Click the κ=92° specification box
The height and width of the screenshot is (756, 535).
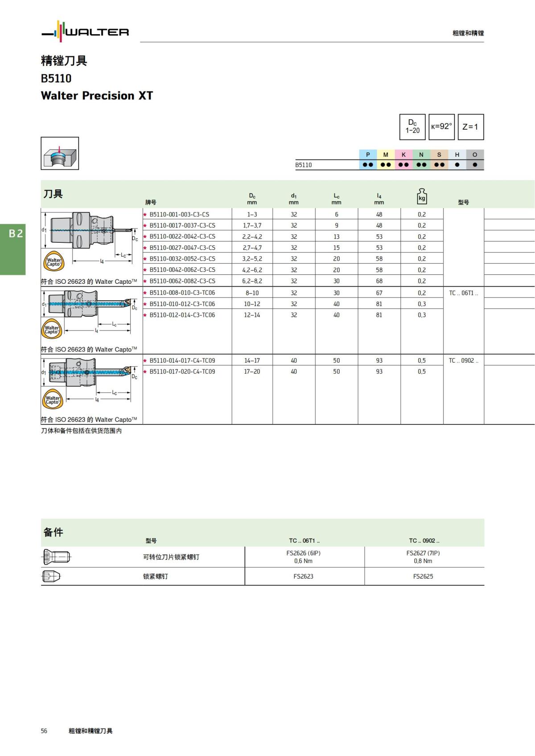click(441, 127)
